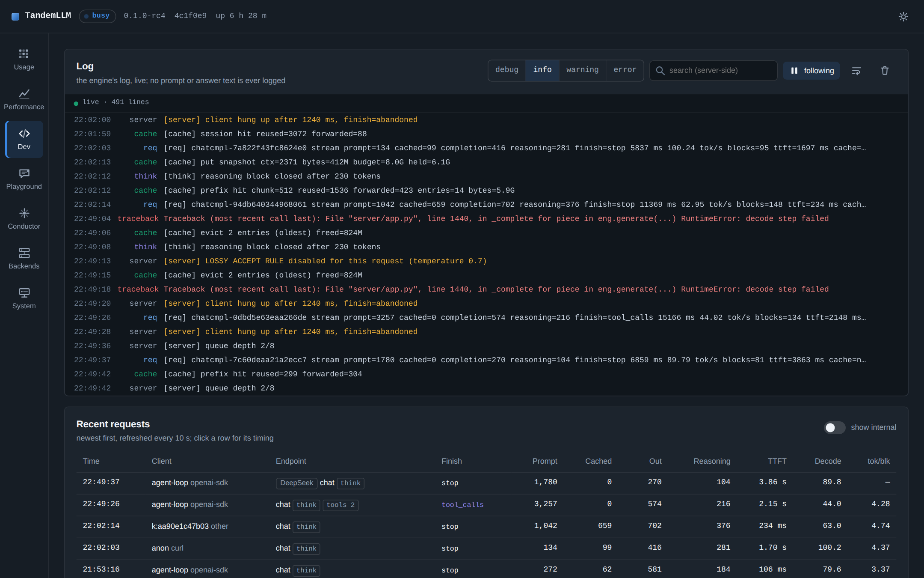This screenshot has height=578, width=924.
Task: Focus the server-side log search field
Action: [x=713, y=71]
